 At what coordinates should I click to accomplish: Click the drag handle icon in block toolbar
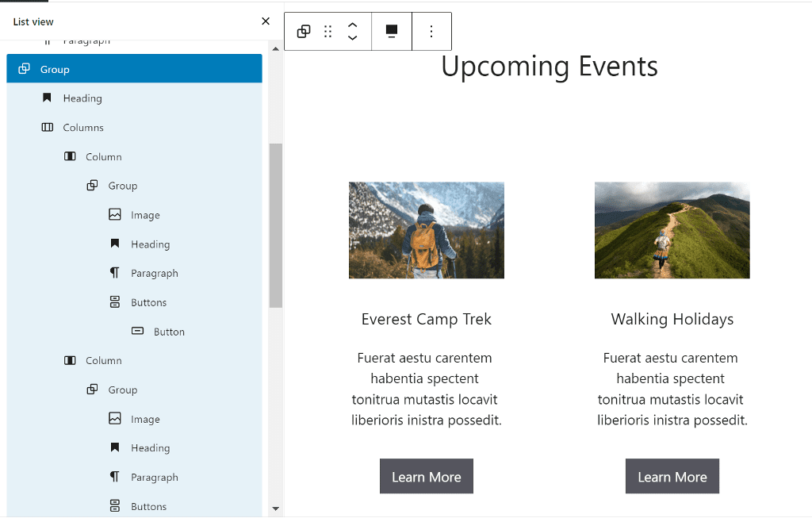pos(327,32)
